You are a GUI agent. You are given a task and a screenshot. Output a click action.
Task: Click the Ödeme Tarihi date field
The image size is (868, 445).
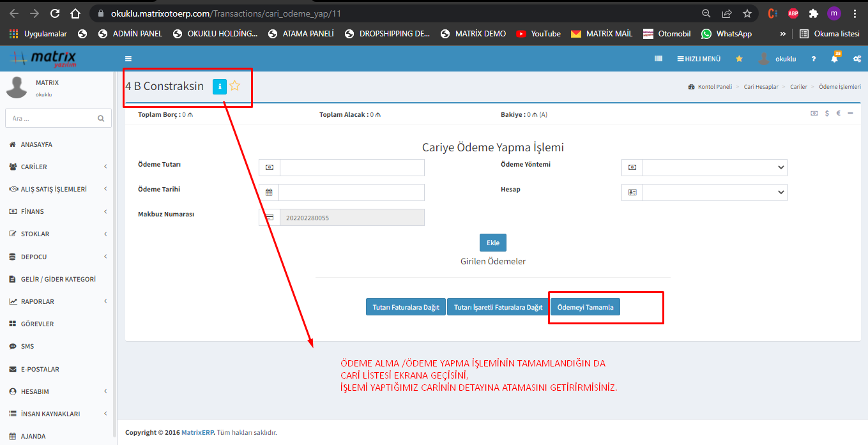coord(351,192)
